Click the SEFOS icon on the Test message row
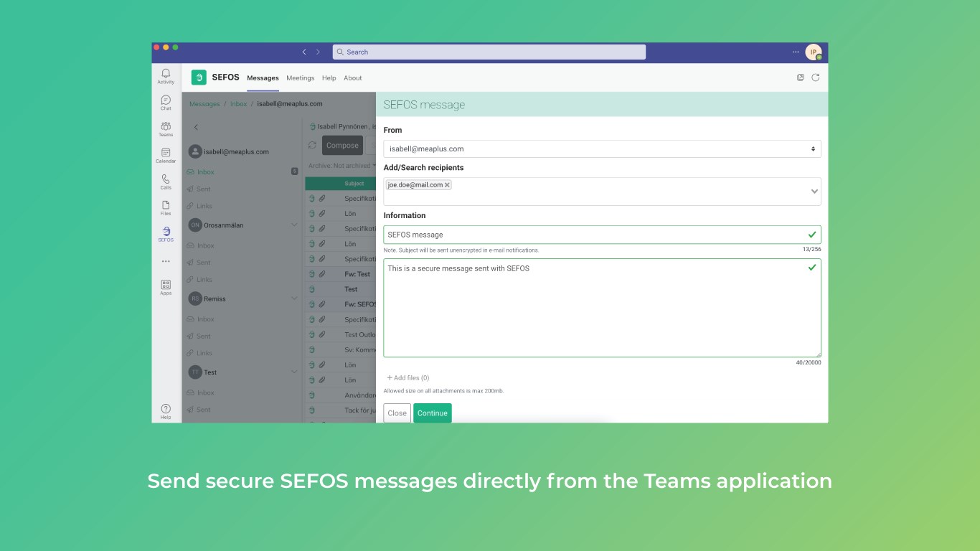Screen dimensions: 980x551 [312, 289]
